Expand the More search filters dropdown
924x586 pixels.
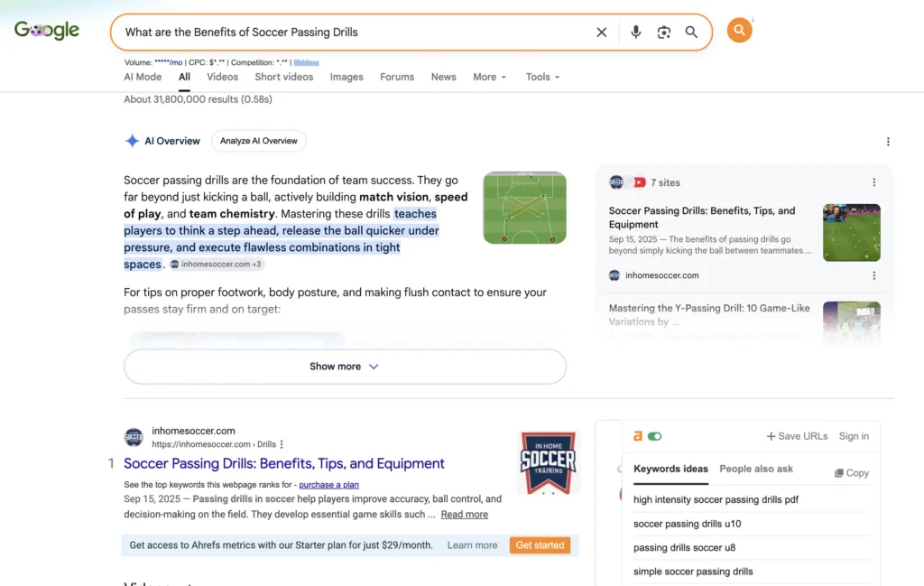490,78
